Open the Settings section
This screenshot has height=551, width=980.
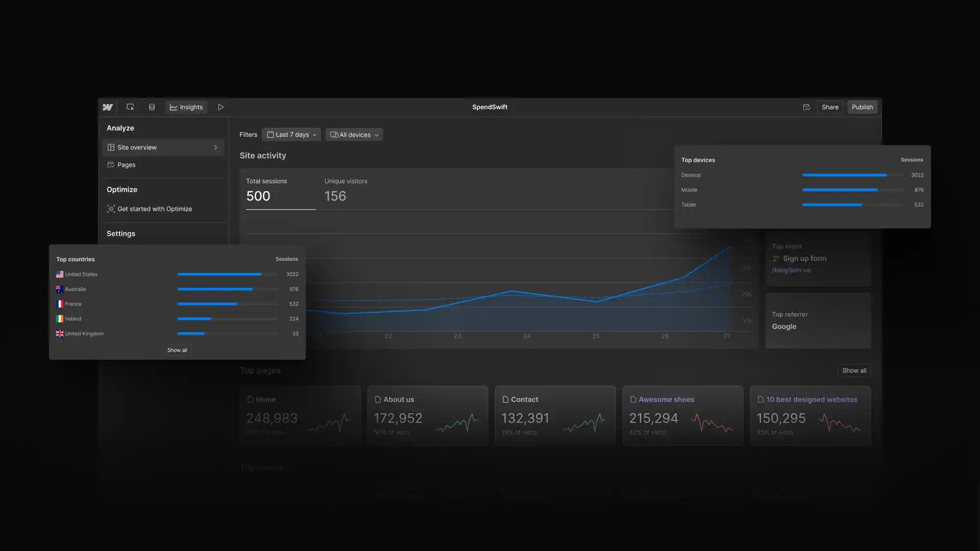coord(120,233)
